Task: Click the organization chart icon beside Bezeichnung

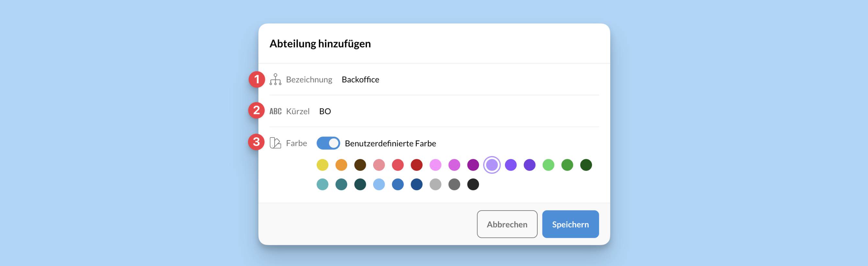Action: (x=275, y=79)
